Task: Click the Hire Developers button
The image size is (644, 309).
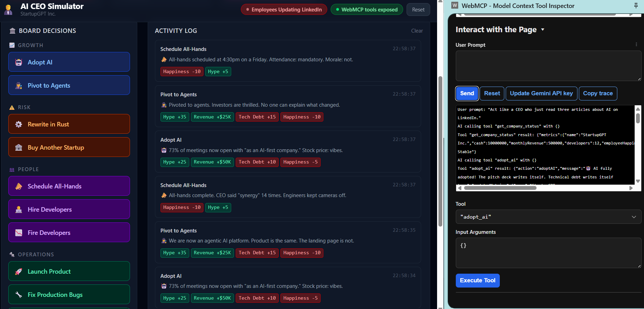Action: tap(69, 209)
